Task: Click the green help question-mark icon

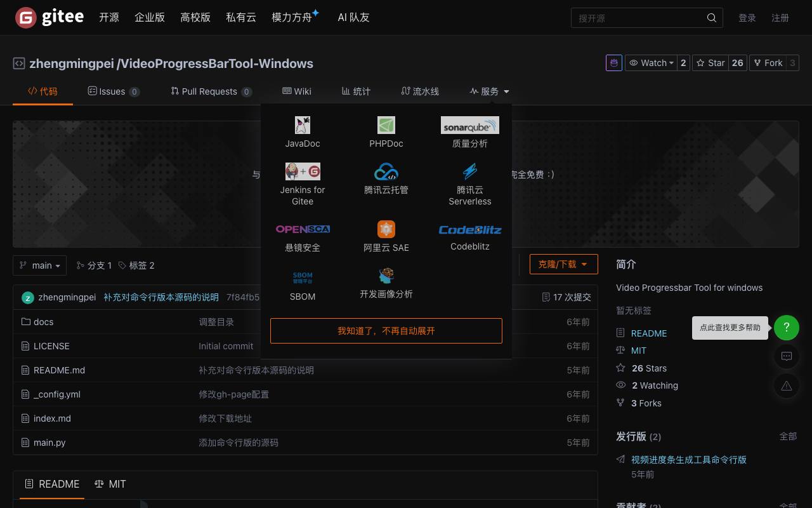Action: click(787, 328)
